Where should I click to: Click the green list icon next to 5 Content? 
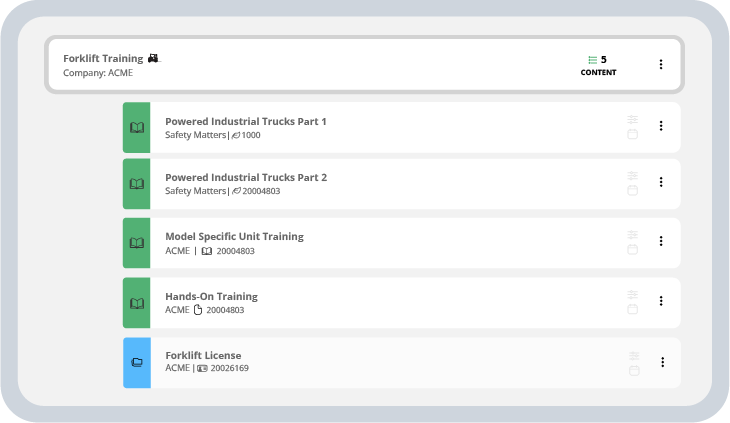tap(592, 60)
